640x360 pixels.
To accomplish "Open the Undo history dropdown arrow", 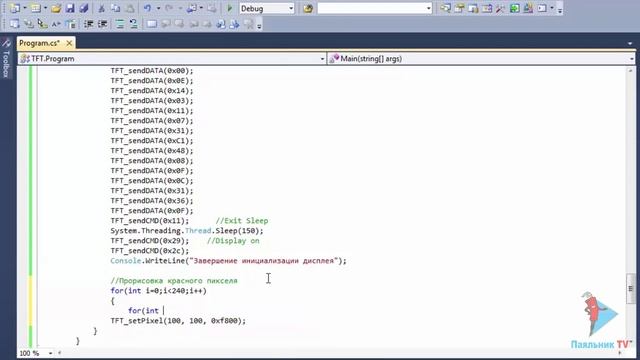I will 158,8.
